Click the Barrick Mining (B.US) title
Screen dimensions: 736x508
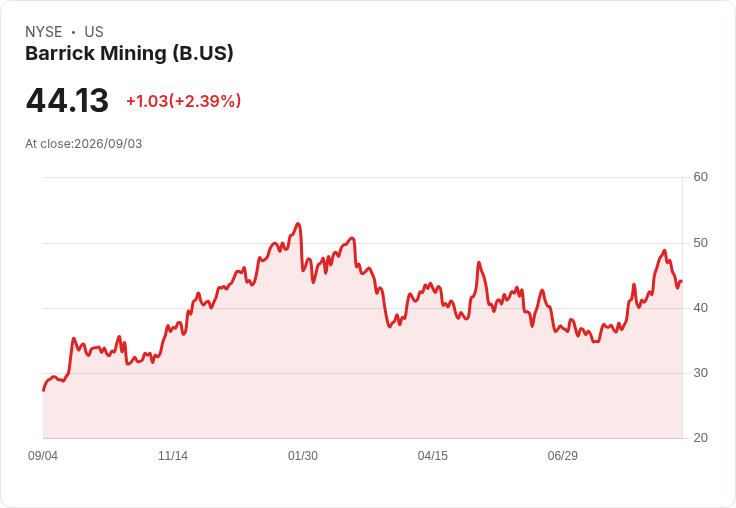(129, 54)
